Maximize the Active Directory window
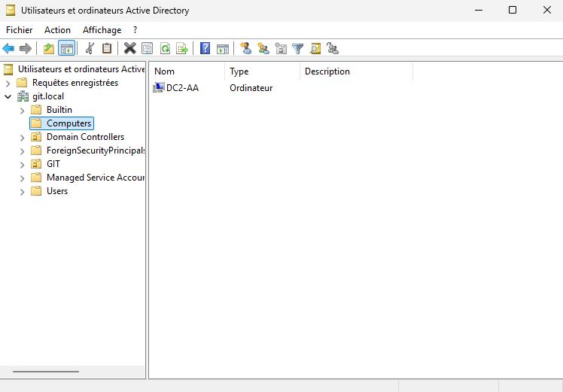This screenshot has width=563, height=392. pos(513,10)
